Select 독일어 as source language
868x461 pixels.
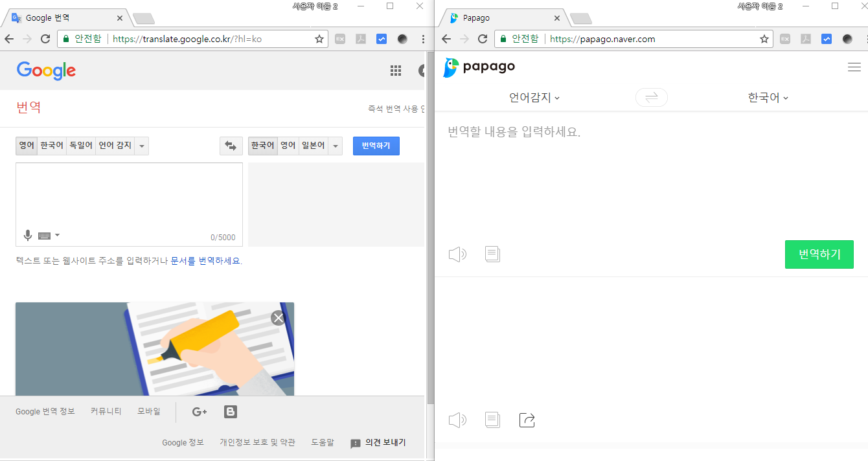81,146
